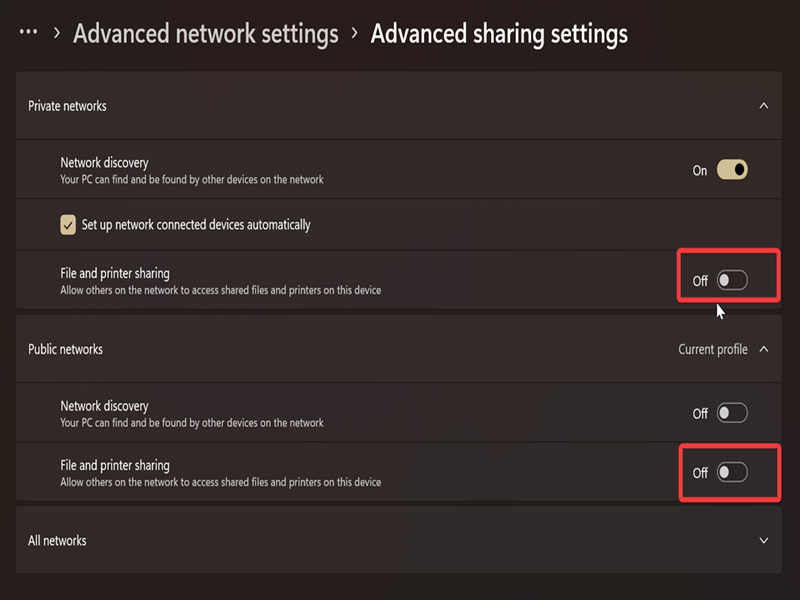Click the first breadcrumb chevron separator
This screenshot has height=600, width=800.
point(57,33)
